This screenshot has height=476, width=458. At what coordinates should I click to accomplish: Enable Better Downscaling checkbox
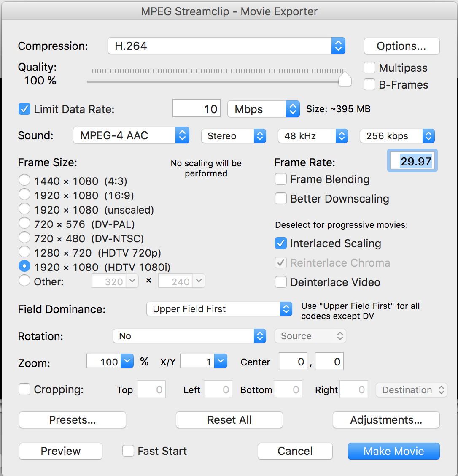pos(281,198)
